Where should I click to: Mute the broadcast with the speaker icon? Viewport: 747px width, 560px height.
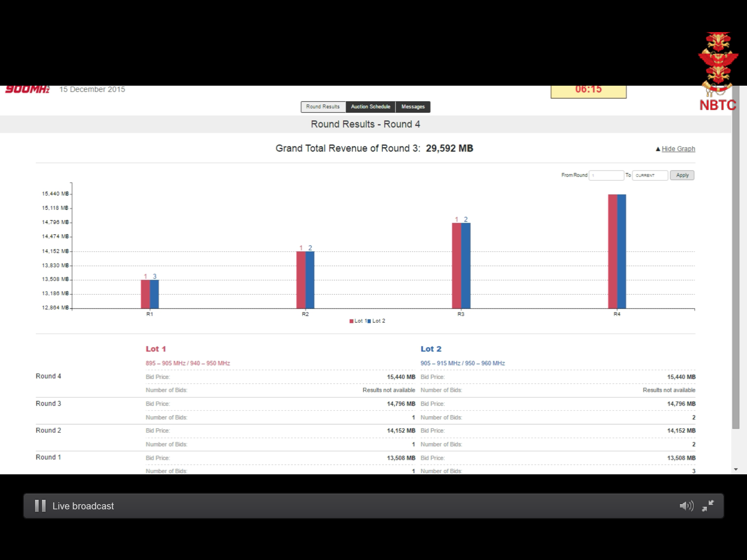tap(686, 506)
